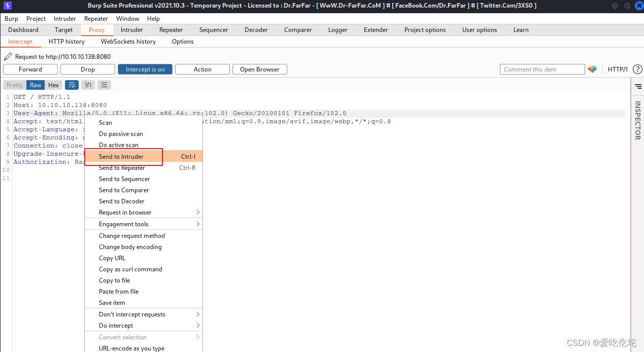The image size is (644, 352).
Task: Toggle the \n non-printable characters button
Action: click(88, 85)
